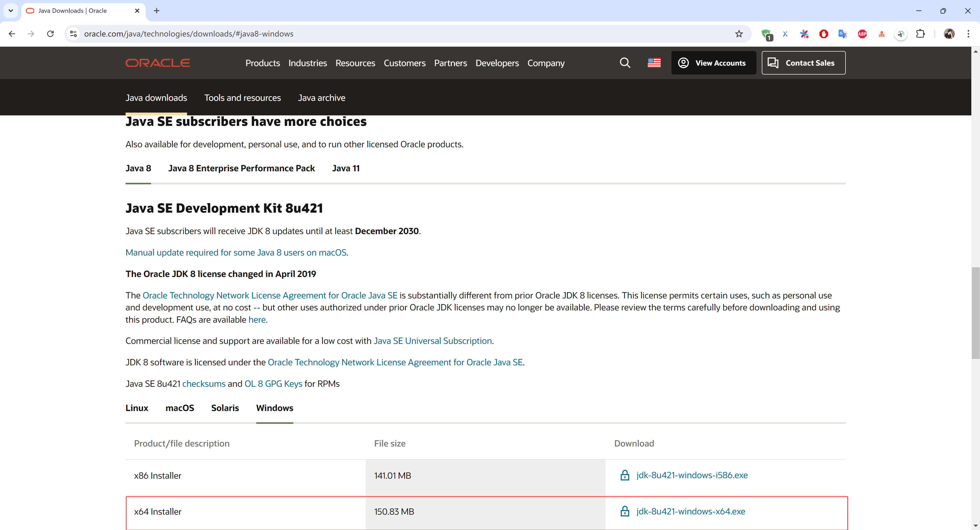This screenshot has height=530, width=980.
Task: Click the View Accounts button
Action: point(713,63)
